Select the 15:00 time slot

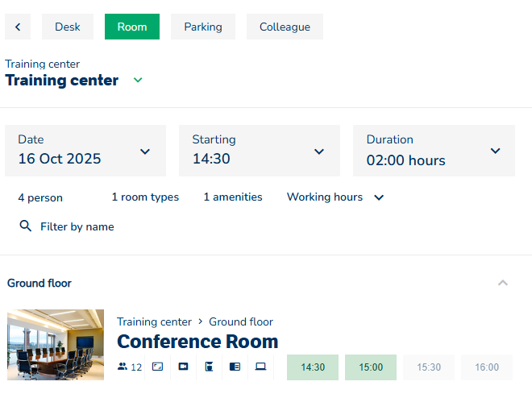pyautogui.click(x=371, y=367)
